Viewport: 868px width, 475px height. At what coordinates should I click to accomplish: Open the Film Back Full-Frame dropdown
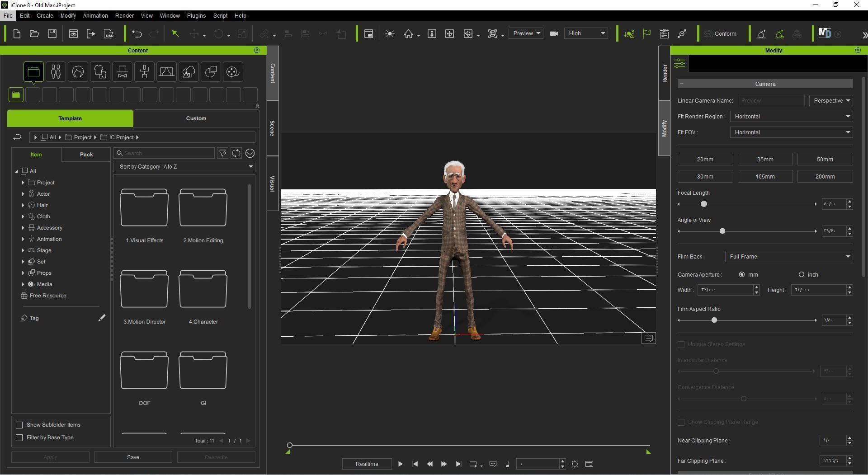pyautogui.click(x=788, y=257)
